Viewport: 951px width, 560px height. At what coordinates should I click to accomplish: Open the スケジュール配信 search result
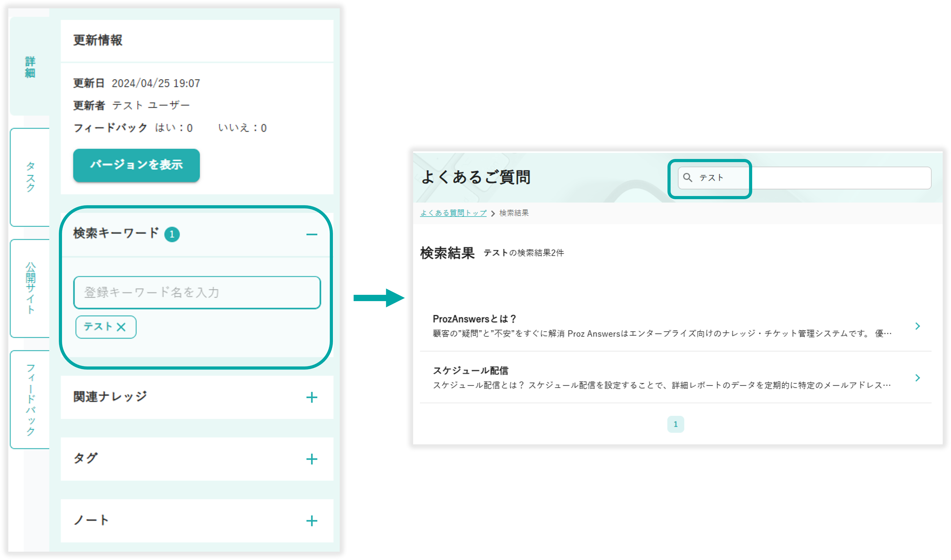(x=470, y=370)
